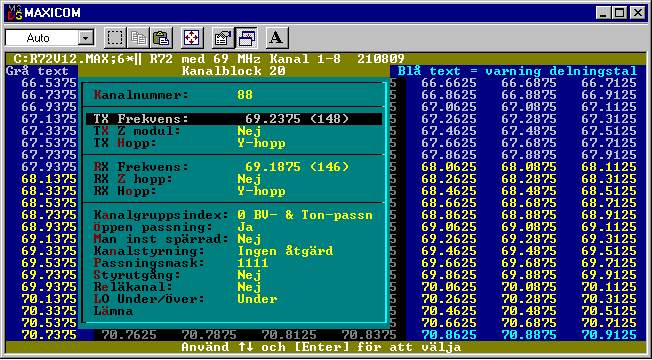The image size is (652, 360).
Task: Select the Kanalstyrning row
Action: point(234,252)
